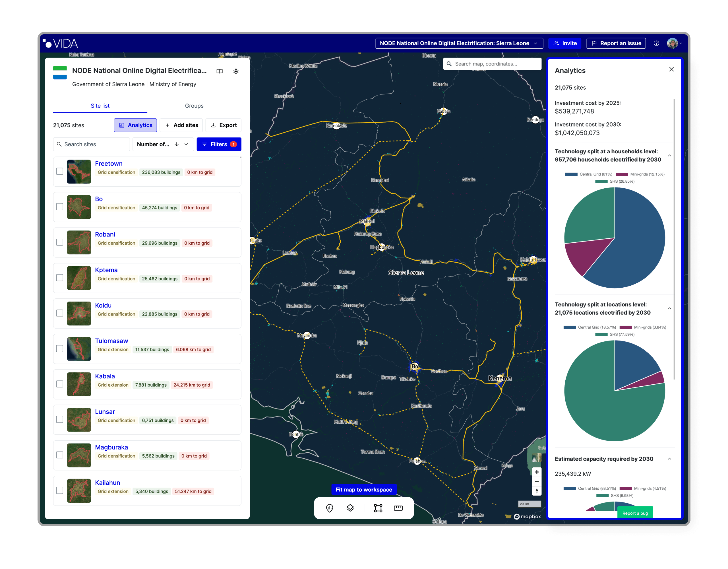Click Central Grid legend swatch in households chart
The width and height of the screenshot is (728, 569).
(571, 174)
